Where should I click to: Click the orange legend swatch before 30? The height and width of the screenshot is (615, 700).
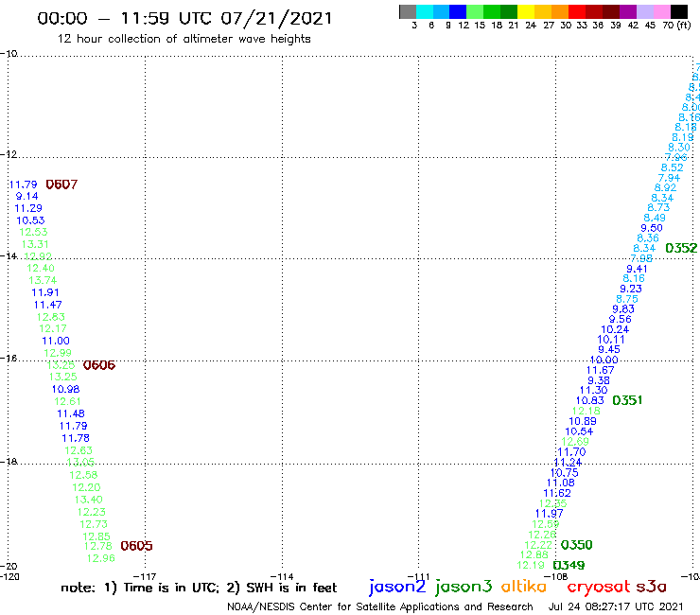560,11
